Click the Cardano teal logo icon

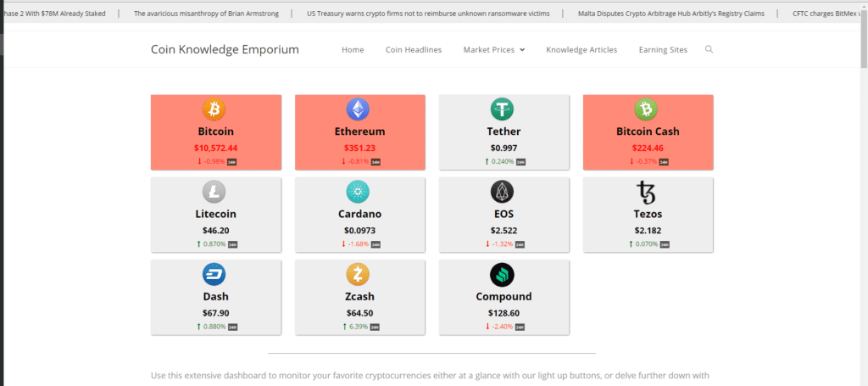pyautogui.click(x=358, y=192)
